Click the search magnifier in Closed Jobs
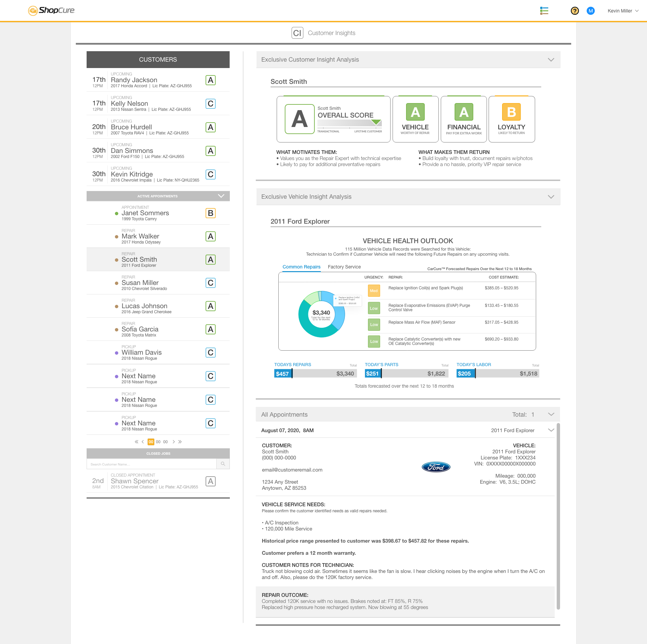The width and height of the screenshot is (647, 644). click(x=223, y=464)
